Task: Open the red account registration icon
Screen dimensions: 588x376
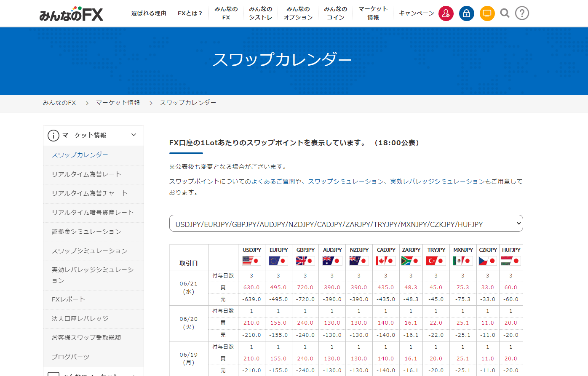Action: 446,13
